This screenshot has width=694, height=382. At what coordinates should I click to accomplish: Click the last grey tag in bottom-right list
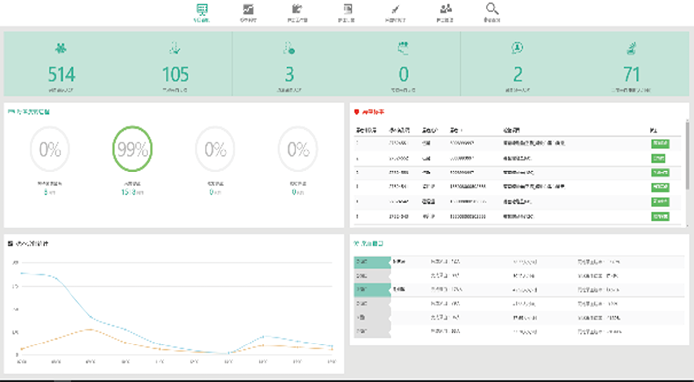(x=372, y=332)
